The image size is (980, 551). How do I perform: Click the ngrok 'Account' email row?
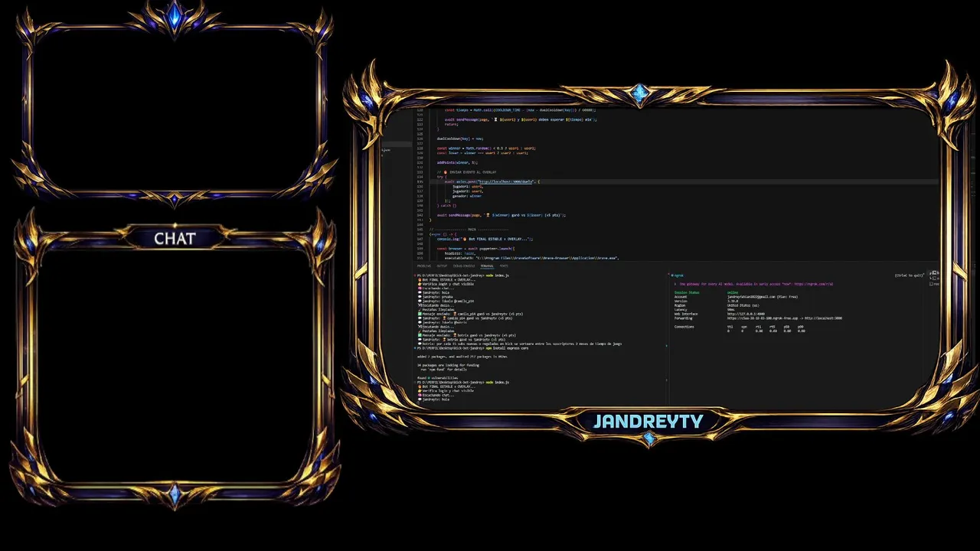736,297
